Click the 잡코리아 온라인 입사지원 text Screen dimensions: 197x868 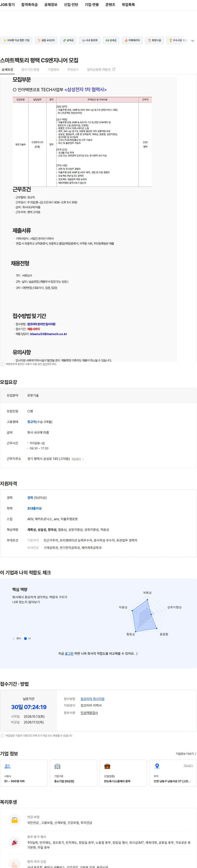41,324
